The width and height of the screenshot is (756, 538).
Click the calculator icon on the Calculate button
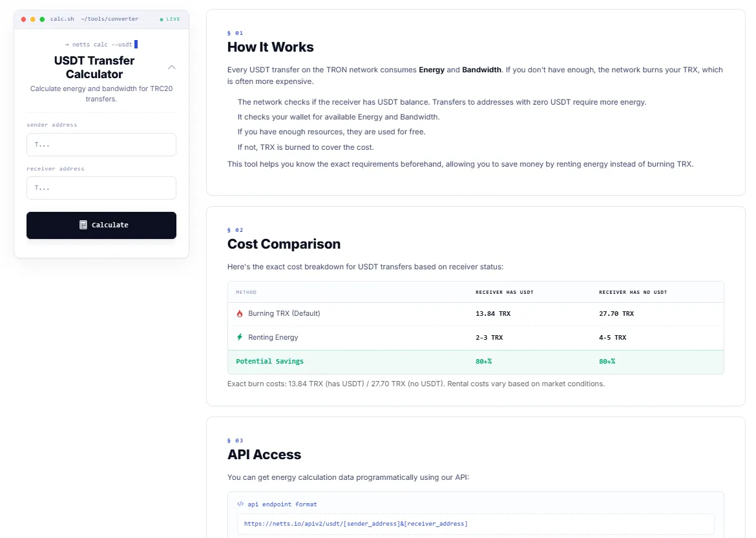tap(83, 225)
